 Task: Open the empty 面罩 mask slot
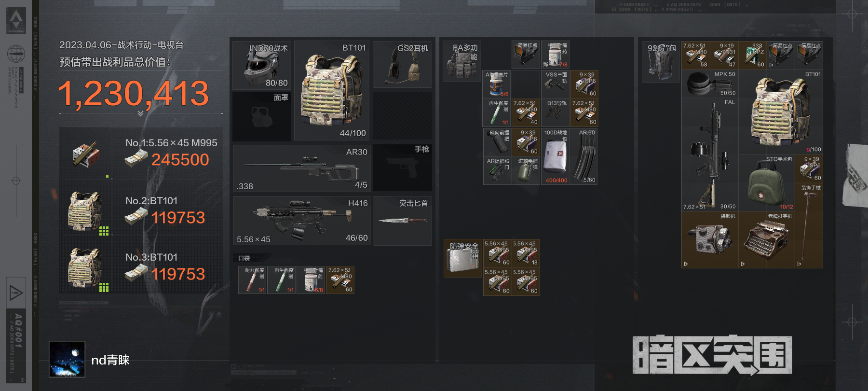point(262,116)
